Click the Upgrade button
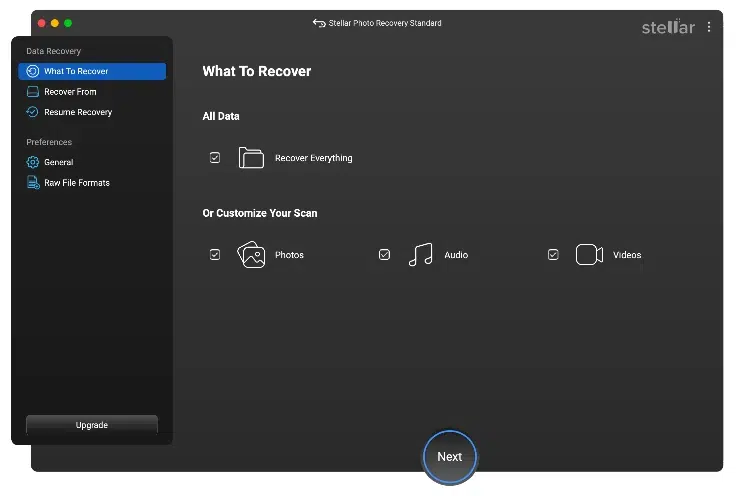 (x=92, y=425)
